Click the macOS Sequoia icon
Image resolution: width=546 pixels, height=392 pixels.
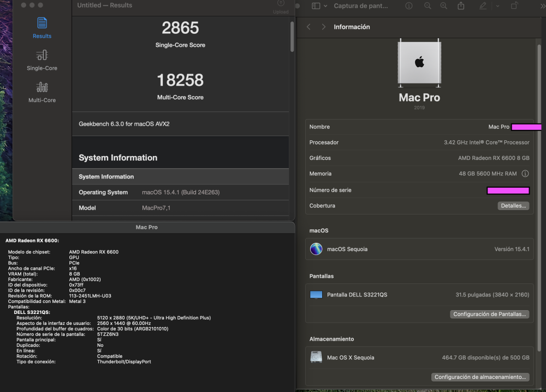coord(316,249)
